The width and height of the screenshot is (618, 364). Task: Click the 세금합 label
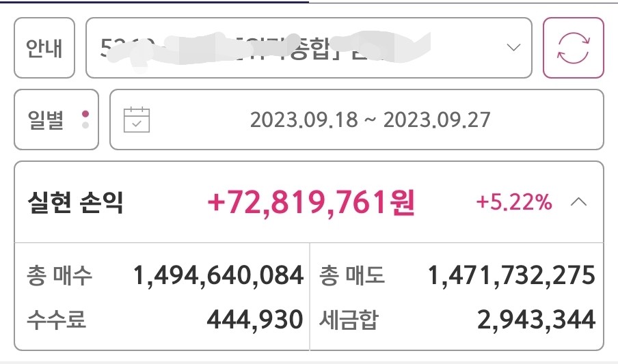[349, 320]
